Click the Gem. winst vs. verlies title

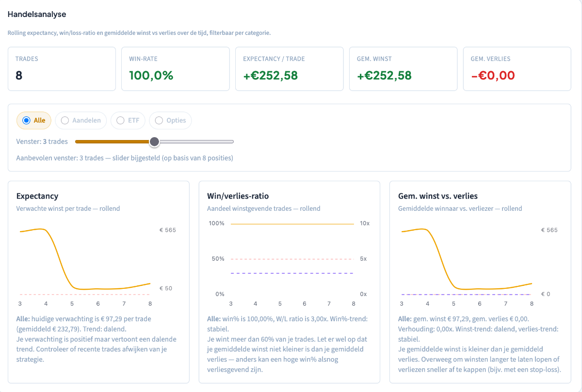438,196
